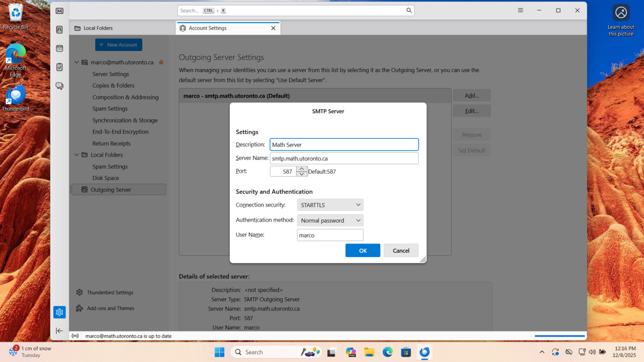The height and width of the screenshot is (362, 644).
Task: Collapse the Local Folders tree section
Action: click(76, 154)
